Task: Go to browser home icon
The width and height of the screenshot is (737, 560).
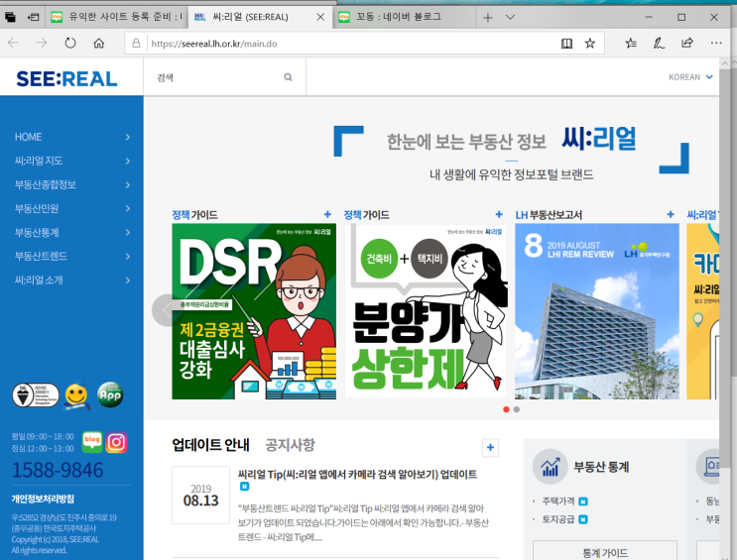Action: pyautogui.click(x=99, y=44)
